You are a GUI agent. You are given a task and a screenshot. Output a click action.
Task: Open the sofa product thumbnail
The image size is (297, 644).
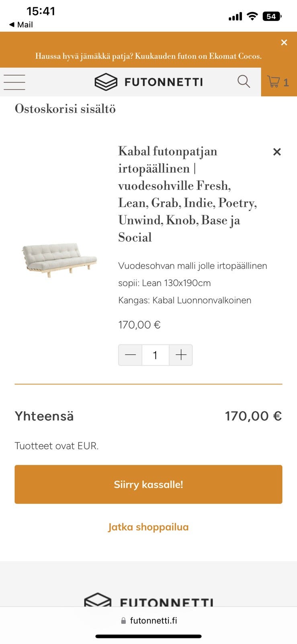tap(59, 259)
